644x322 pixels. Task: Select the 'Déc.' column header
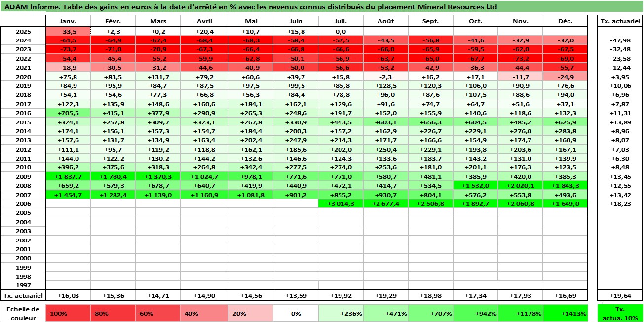pos(566,21)
